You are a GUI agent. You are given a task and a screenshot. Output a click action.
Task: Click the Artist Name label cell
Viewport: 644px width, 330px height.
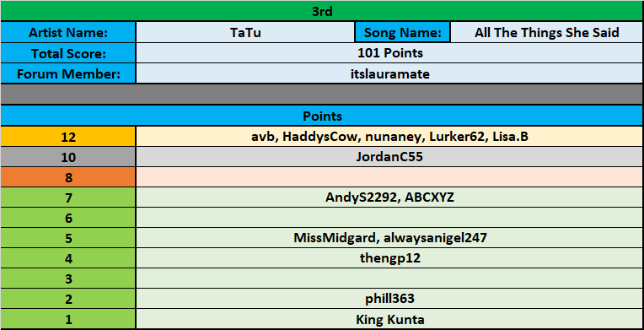68,33
